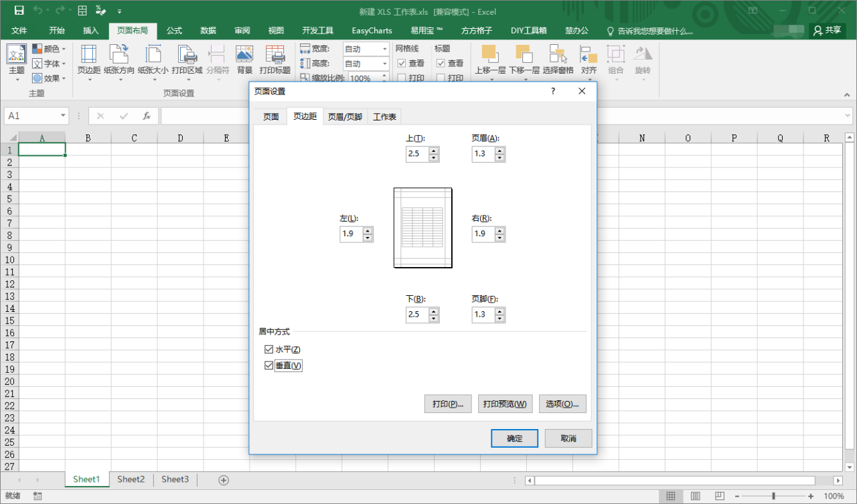Click a spinner arrow on the 上 top margin field
Image resolution: width=857 pixels, height=504 pixels.
tap(434, 155)
